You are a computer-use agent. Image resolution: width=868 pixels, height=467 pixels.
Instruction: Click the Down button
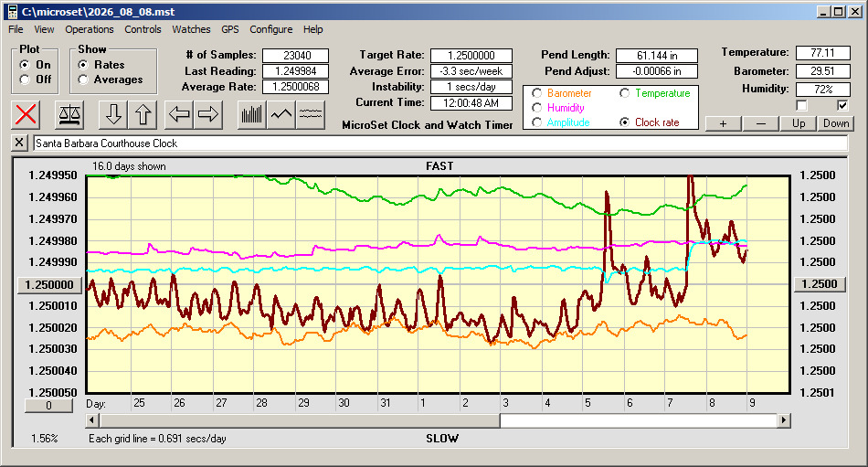836,123
